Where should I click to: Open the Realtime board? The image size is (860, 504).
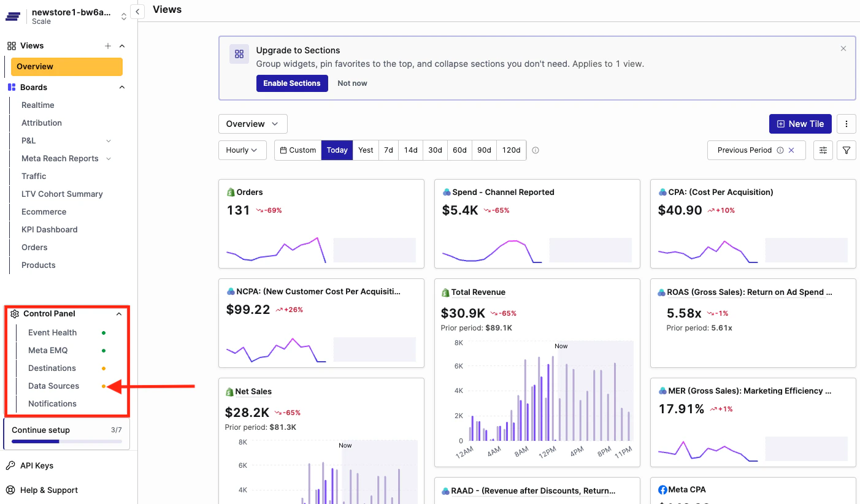coord(38,105)
